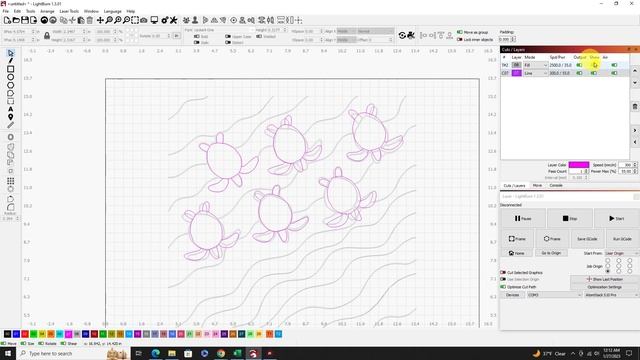Open the Grid Array tool

point(11,181)
